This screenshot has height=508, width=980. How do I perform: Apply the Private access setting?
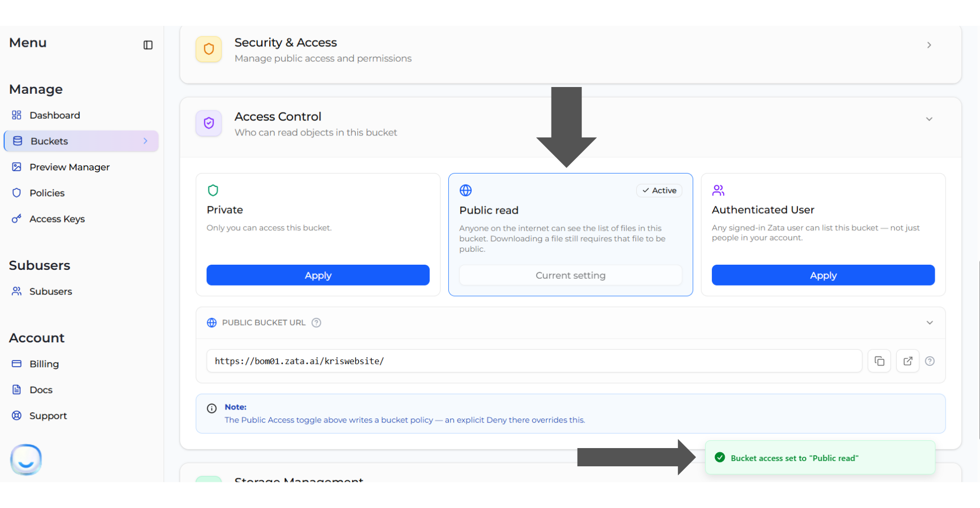click(318, 275)
